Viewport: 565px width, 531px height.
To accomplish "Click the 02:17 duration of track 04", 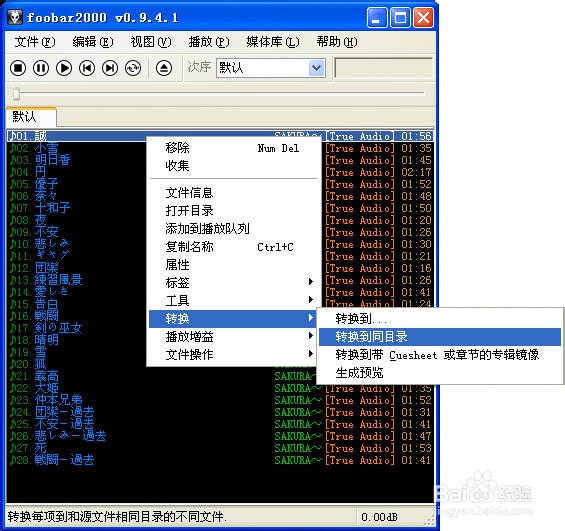I will coord(416,172).
